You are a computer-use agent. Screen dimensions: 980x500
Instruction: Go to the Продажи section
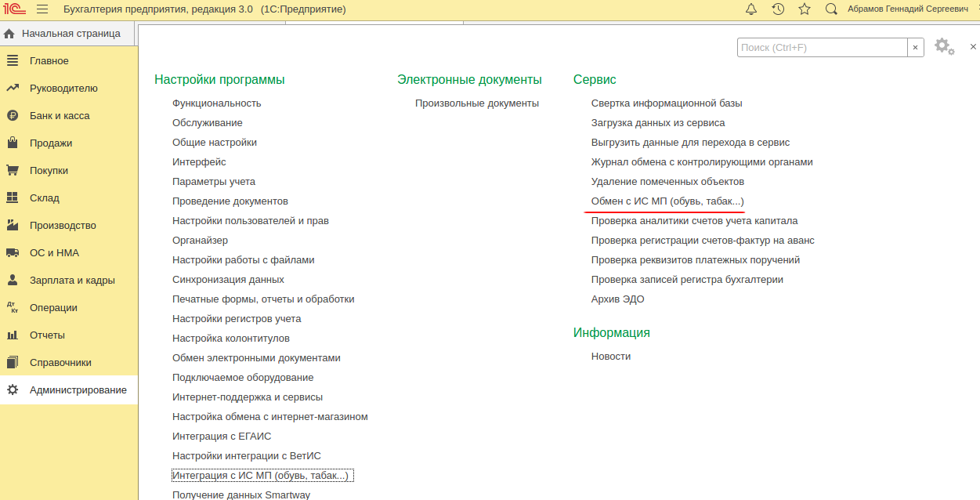(x=51, y=143)
